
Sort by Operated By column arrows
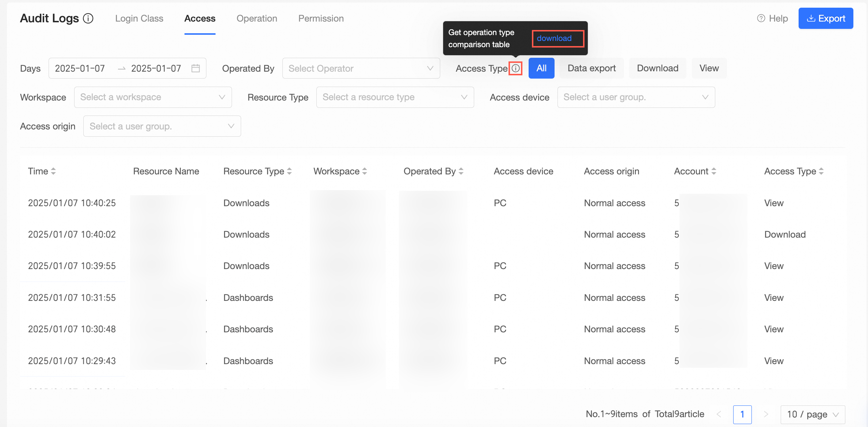click(461, 171)
